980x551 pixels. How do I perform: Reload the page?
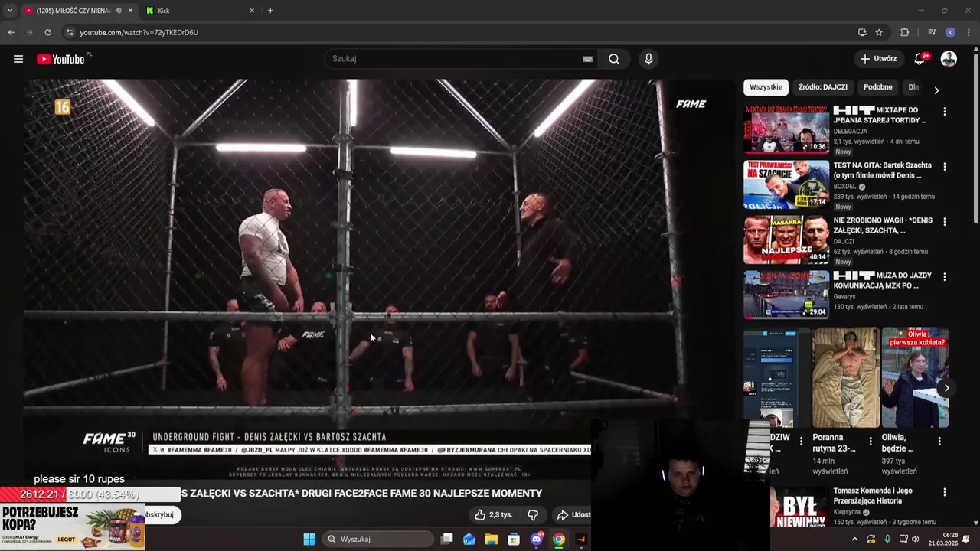coord(47,32)
